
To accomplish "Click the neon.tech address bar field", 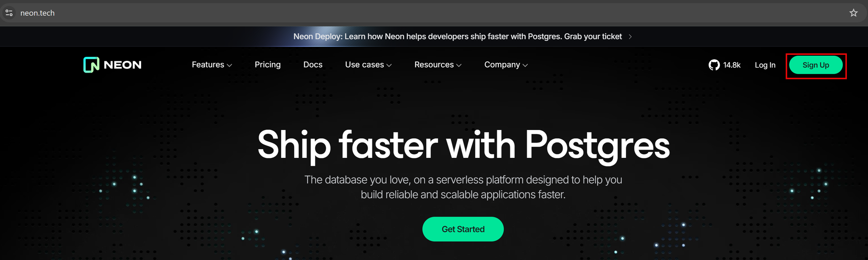I will pos(434,13).
